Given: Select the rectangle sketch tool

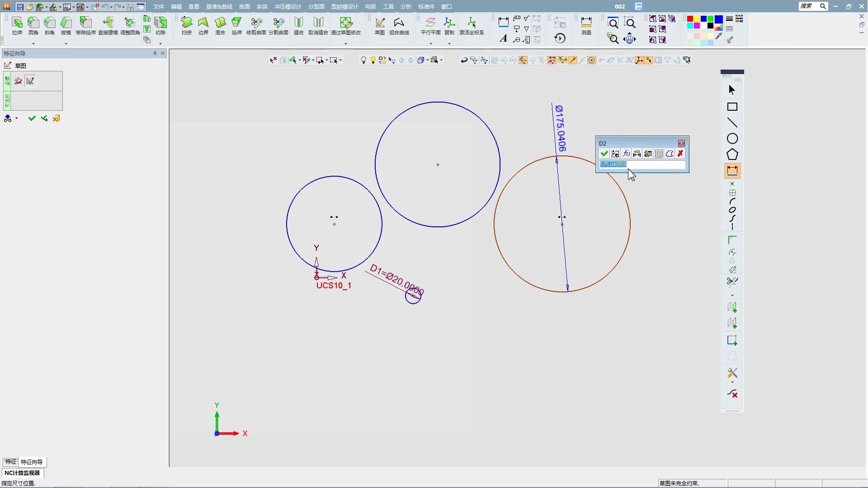Looking at the screenshot, I should 732,107.
